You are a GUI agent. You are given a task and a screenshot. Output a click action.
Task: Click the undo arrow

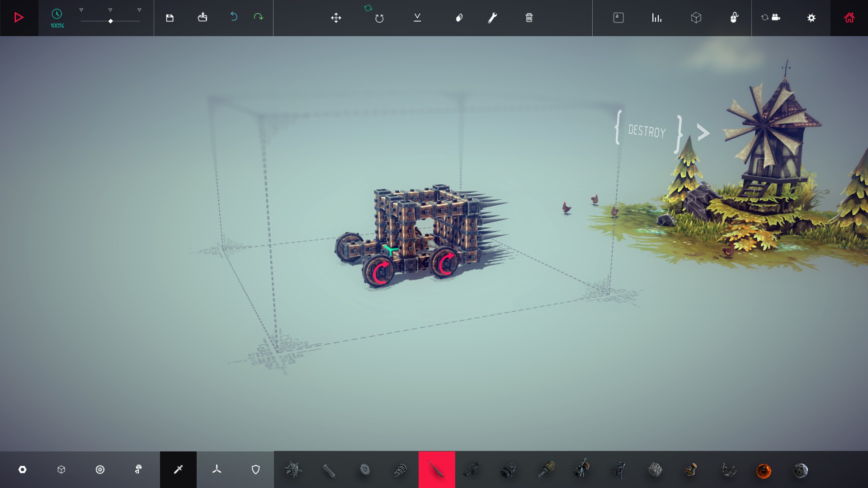[234, 17]
